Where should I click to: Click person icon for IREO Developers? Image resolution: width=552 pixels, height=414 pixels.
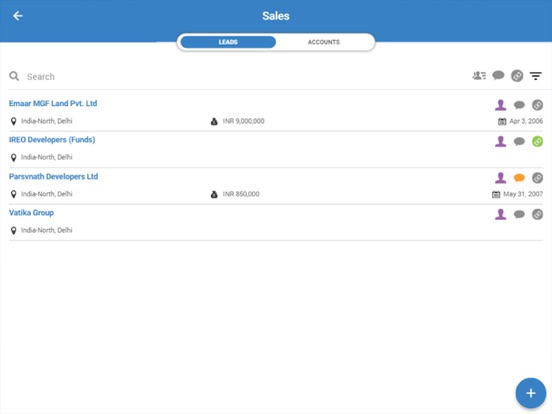tap(500, 142)
